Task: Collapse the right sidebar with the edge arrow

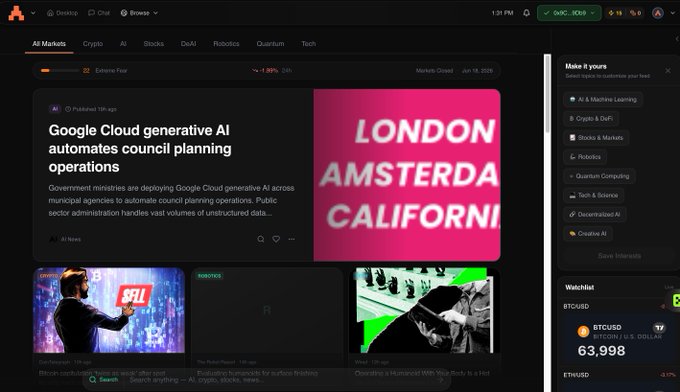Action: coord(677,39)
